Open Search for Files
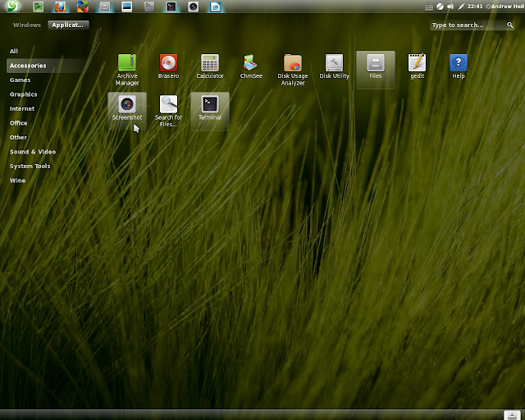525x420 pixels. click(x=168, y=112)
